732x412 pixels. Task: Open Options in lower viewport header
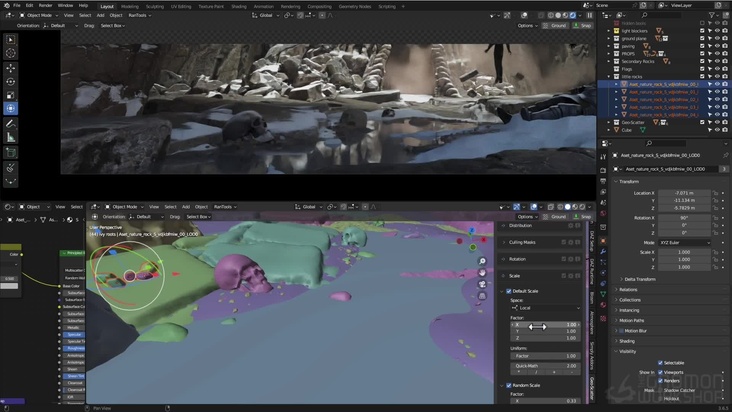tap(528, 216)
